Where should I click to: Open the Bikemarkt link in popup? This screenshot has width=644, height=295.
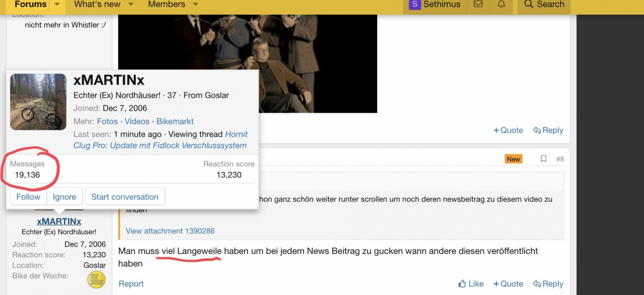[175, 121]
